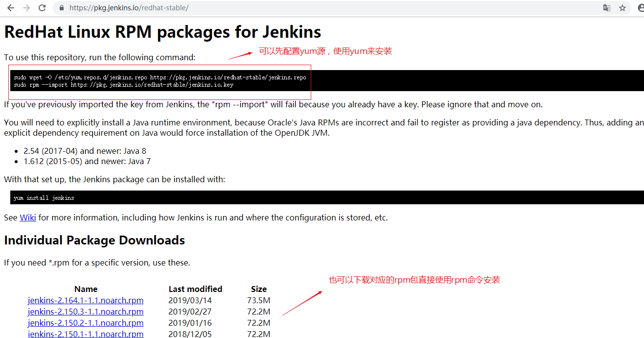Go forward in browser history
This screenshot has width=644, height=338.
(26, 8)
